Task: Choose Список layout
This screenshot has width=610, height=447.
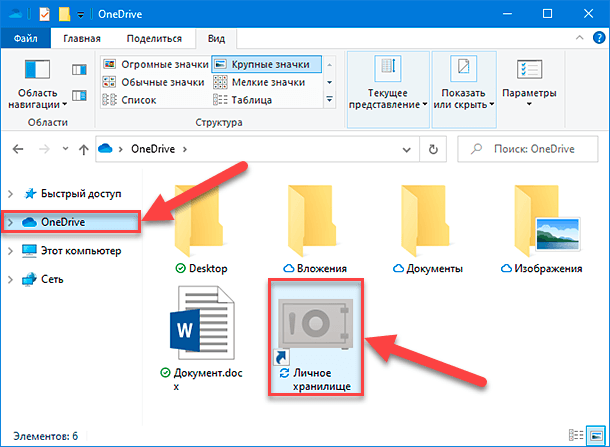Action: pos(129,100)
